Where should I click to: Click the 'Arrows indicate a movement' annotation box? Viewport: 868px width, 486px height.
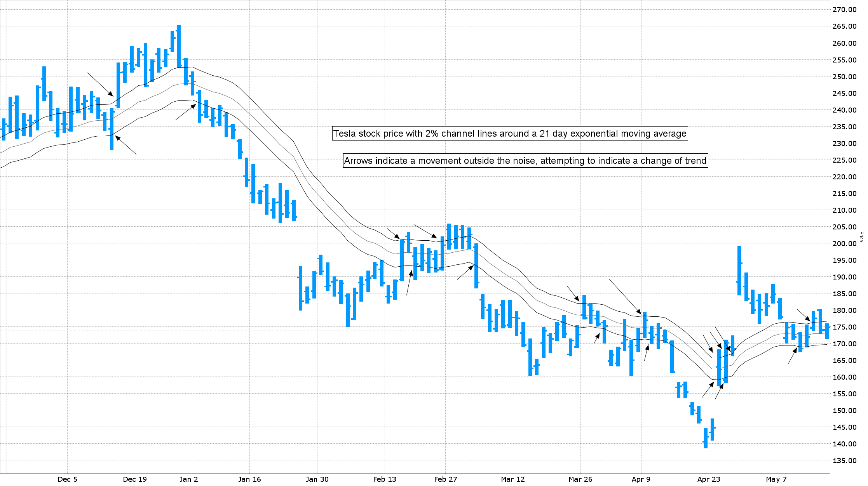[525, 161]
